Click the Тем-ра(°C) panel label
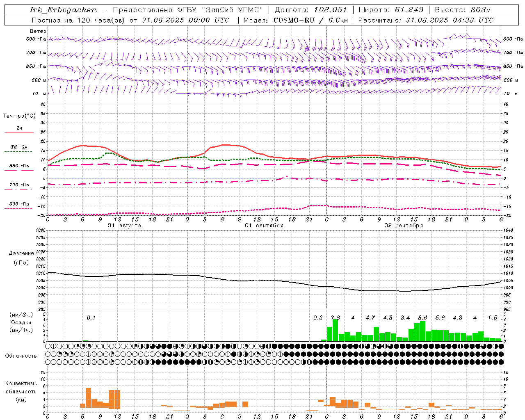The height and width of the screenshot is (420, 525). [x=19, y=116]
